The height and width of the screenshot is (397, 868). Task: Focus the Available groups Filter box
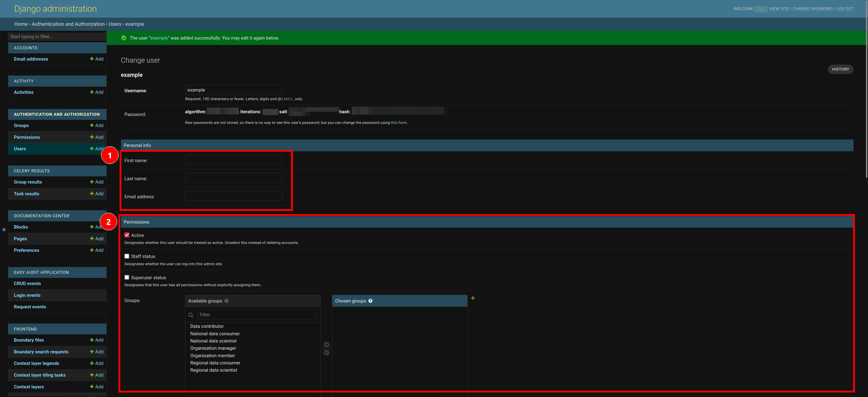257,315
